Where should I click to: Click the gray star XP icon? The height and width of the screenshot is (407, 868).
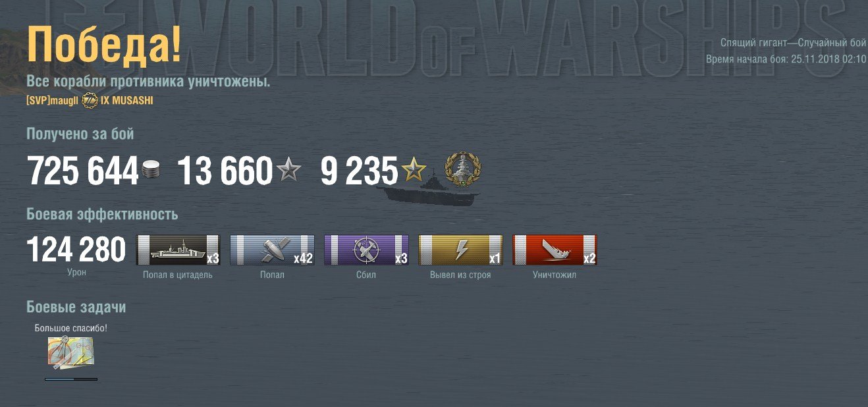tap(288, 171)
